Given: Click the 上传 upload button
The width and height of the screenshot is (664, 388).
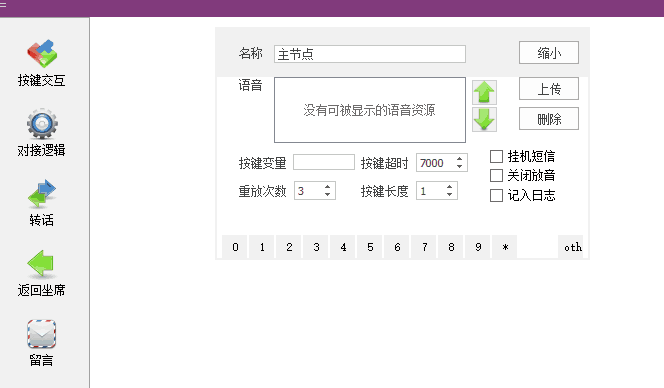Looking at the screenshot, I should (x=549, y=89).
